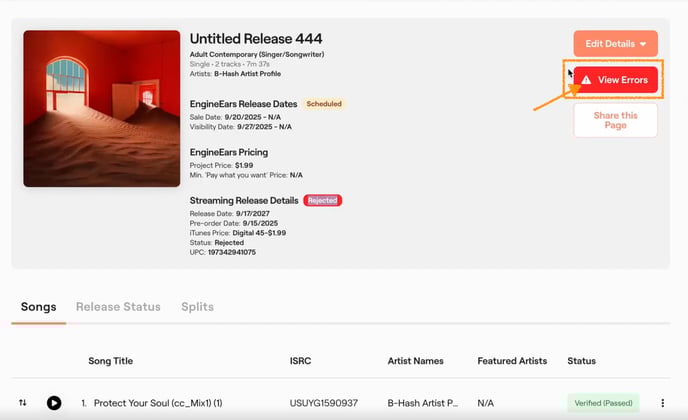Screen dimensions: 688x420
Task: Click the reorder arrows icon on track 1
Action: pos(23,402)
